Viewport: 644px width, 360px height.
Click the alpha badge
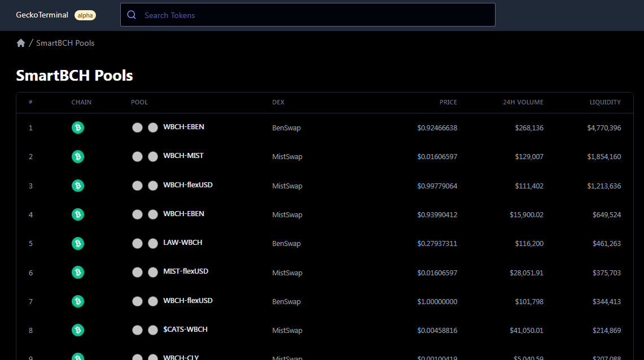[85, 15]
